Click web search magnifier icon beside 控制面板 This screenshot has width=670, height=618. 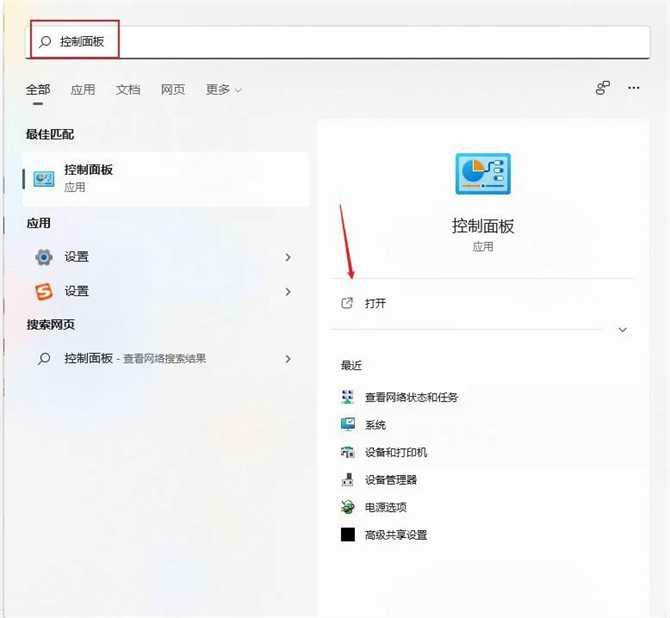click(x=44, y=359)
